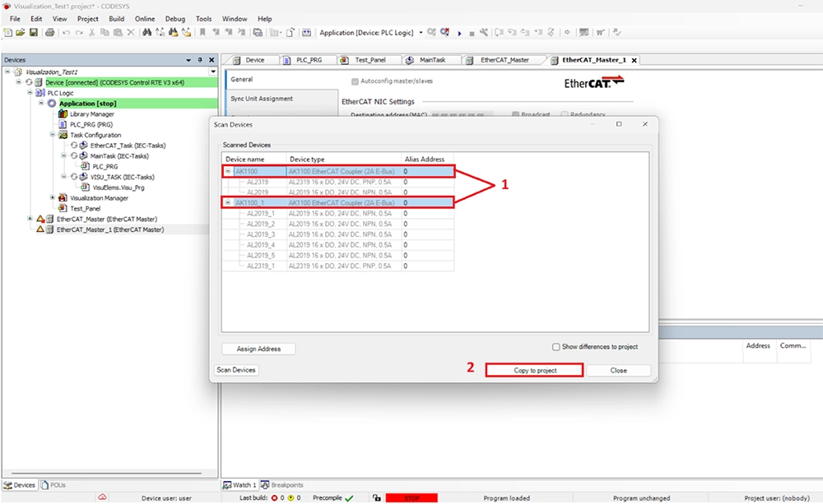The image size is (823, 504).
Task: Expand the Visualization Manager tree node
Action: (52, 197)
